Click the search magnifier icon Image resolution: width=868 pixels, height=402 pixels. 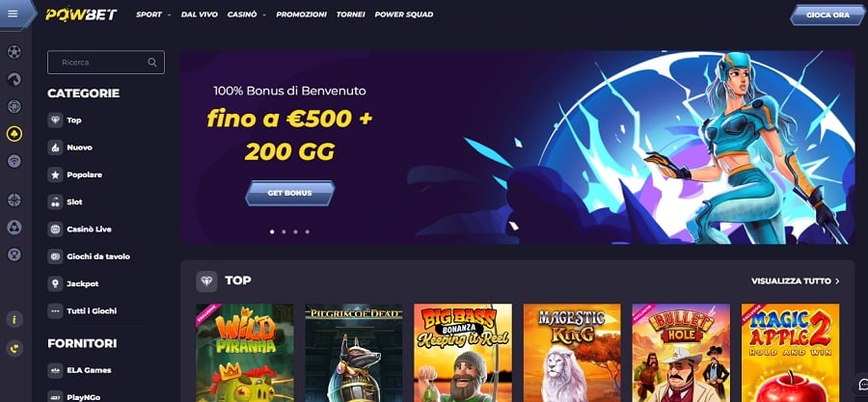(152, 63)
